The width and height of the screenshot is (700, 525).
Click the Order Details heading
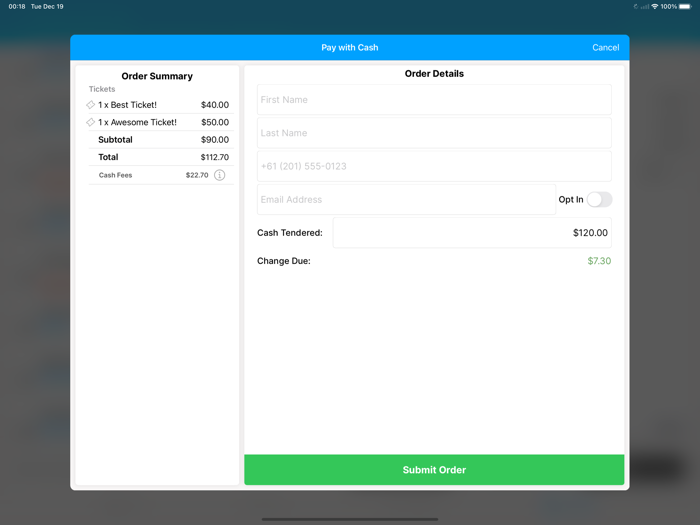coord(434,74)
